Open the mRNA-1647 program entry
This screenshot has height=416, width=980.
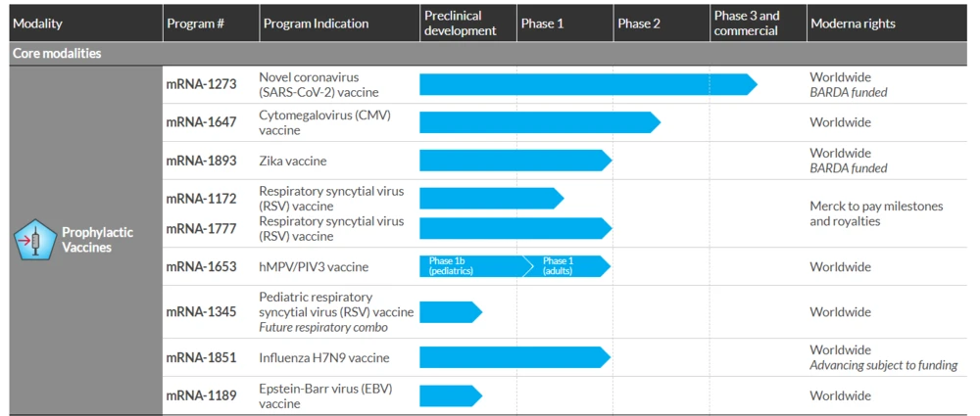coord(201,122)
